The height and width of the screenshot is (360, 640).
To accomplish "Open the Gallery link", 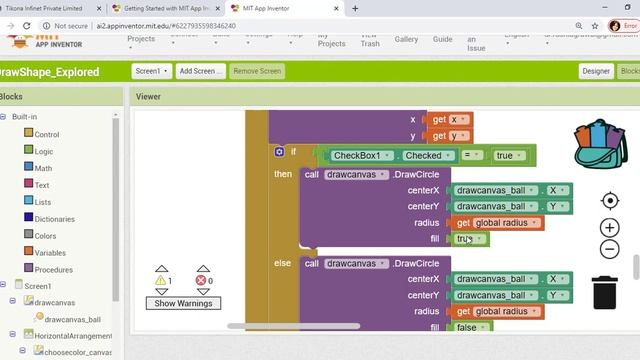I will 406,39.
